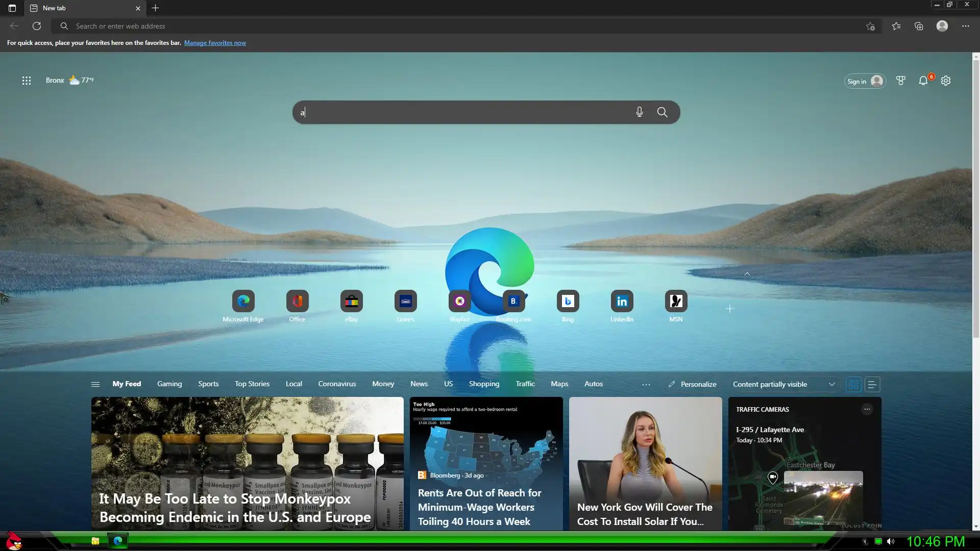Screen dimensions: 980x551
Task: Open Traffic Cameras card options menu
Action: coord(867,409)
